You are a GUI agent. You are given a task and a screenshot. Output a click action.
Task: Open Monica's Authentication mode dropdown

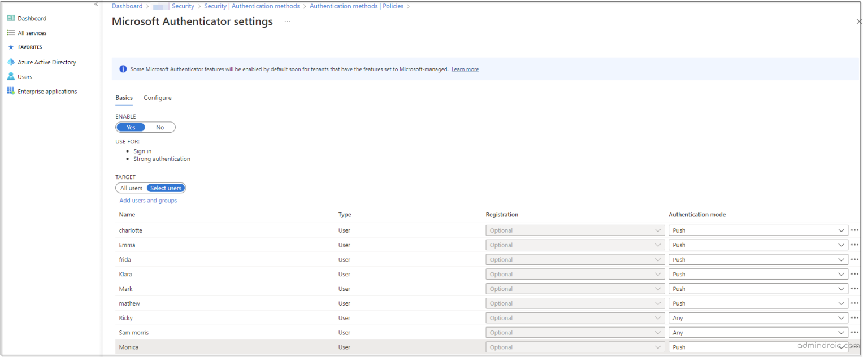click(x=758, y=347)
